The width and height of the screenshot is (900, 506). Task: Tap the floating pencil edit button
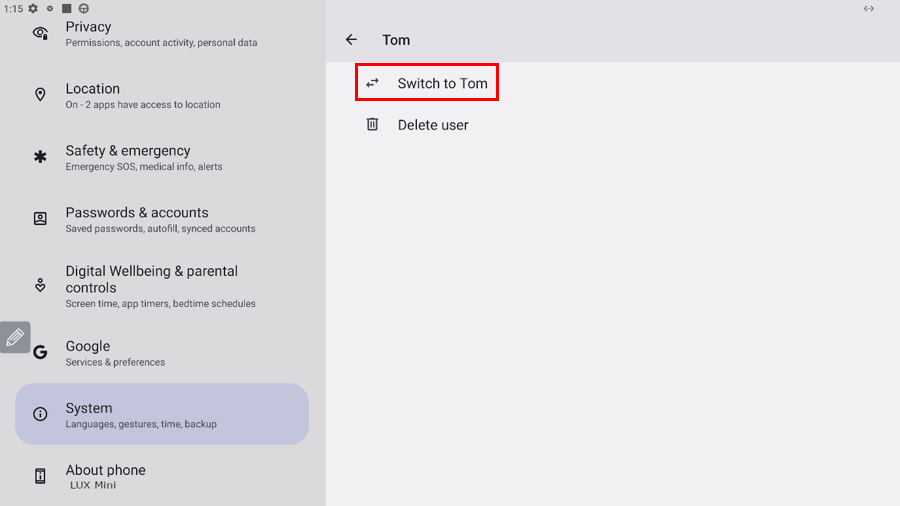(15, 338)
